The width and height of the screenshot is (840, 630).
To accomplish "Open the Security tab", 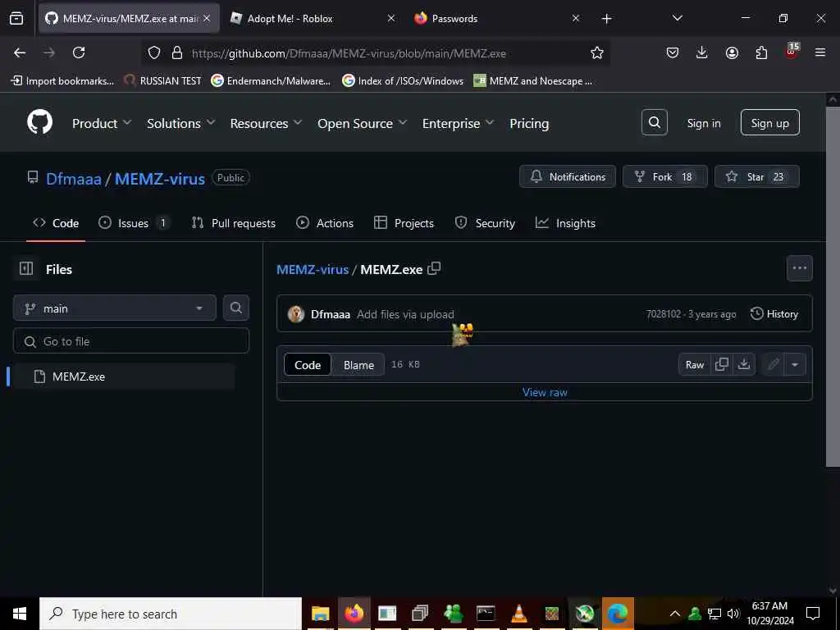I will pos(485,223).
